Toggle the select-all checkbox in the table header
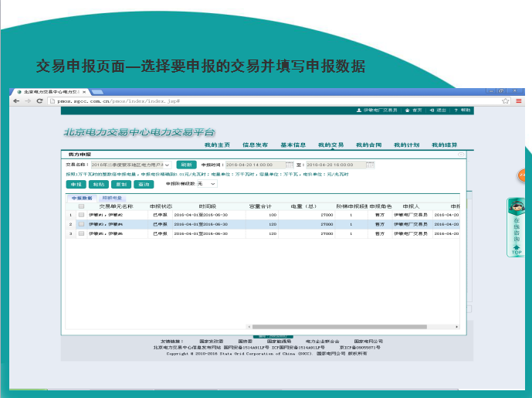Viewport: 532px width, 398px height. click(x=81, y=206)
